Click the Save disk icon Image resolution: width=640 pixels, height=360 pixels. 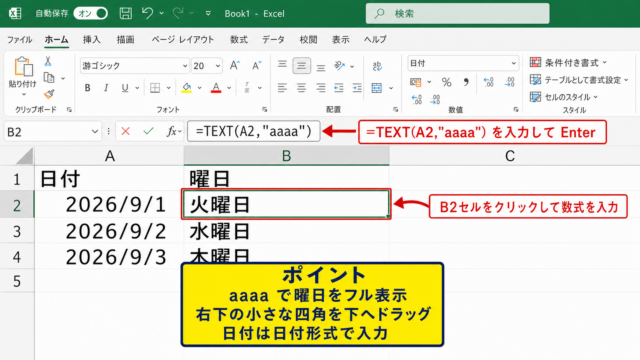coord(125,13)
